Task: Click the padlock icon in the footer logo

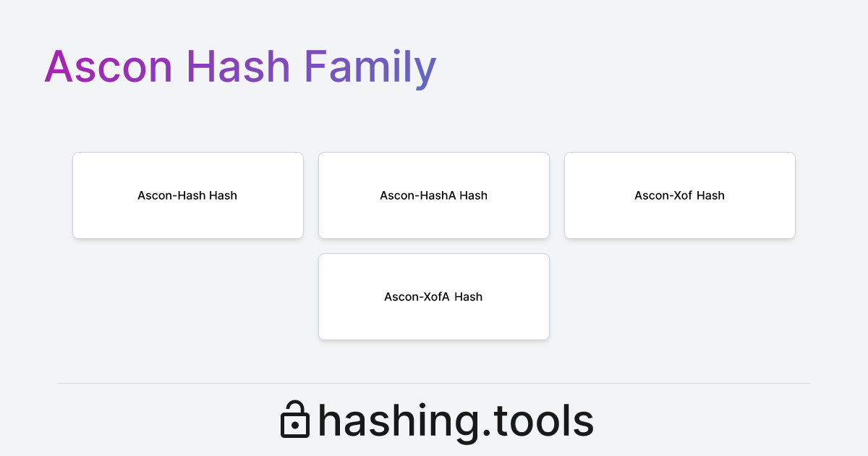Action: (x=295, y=418)
